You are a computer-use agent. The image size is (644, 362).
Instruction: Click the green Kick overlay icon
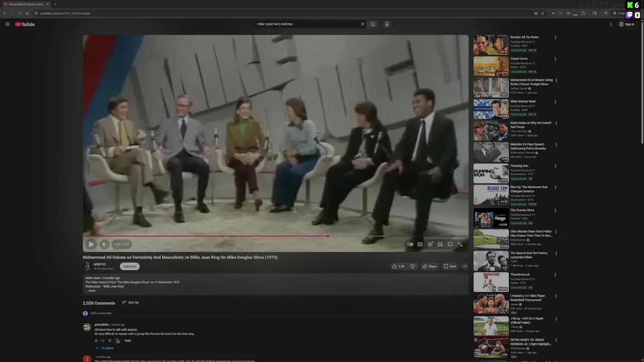click(x=630, y=5)
